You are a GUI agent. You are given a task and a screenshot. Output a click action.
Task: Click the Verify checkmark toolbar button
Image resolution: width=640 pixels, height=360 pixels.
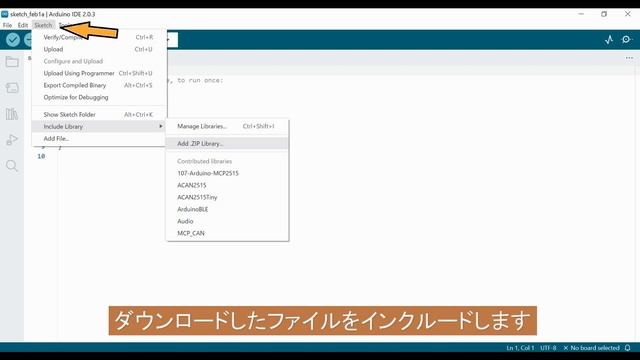click(x=13, y=40)
